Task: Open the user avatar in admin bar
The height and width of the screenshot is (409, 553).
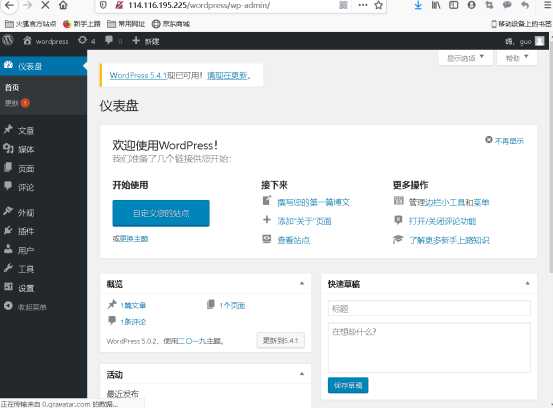Action: pyautogui.click(x=540, y=41)
